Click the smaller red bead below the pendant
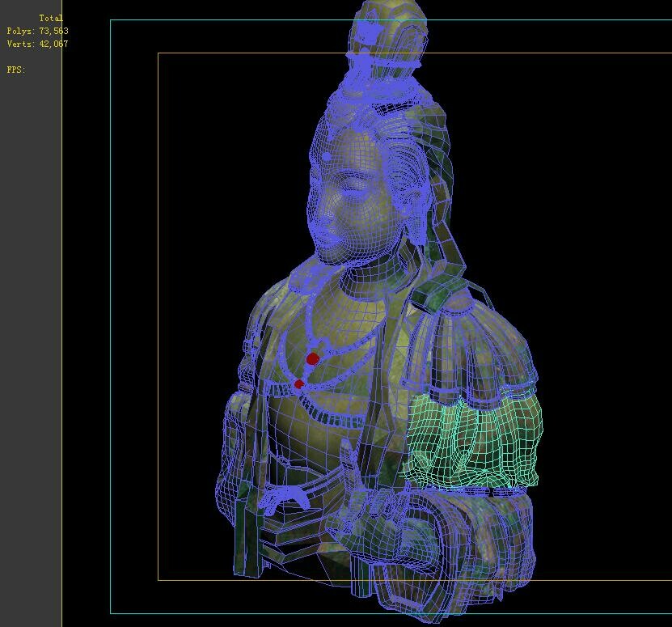The width and height of the screenshot is (672, 627). [x=301, y=383]
